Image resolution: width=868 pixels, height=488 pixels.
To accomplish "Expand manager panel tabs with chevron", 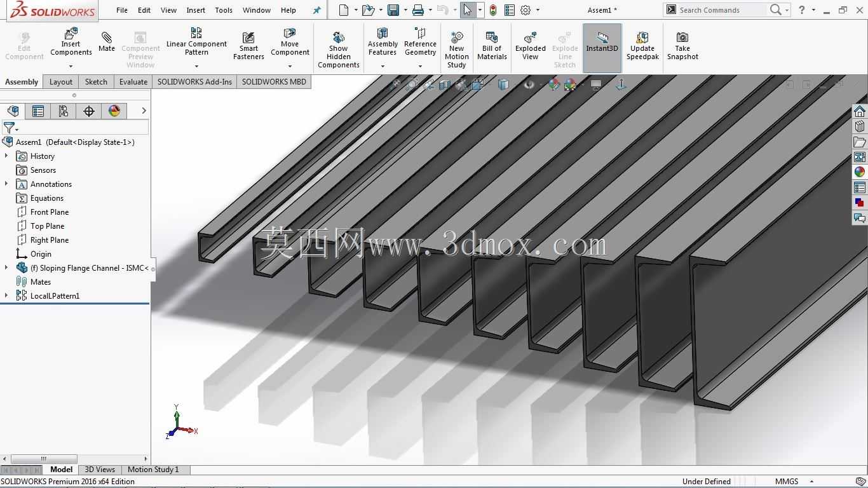I will pyautogui.click(x=144, y=111).
